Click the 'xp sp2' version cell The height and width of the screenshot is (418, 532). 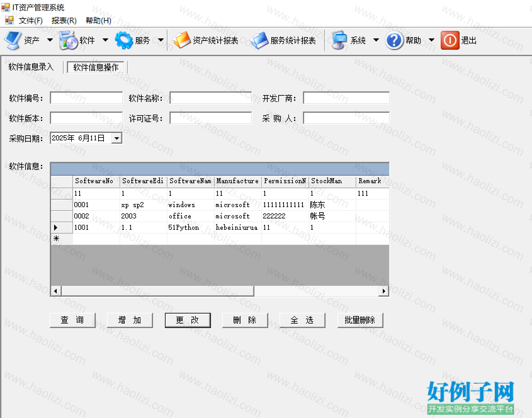(x=144, y=205)
